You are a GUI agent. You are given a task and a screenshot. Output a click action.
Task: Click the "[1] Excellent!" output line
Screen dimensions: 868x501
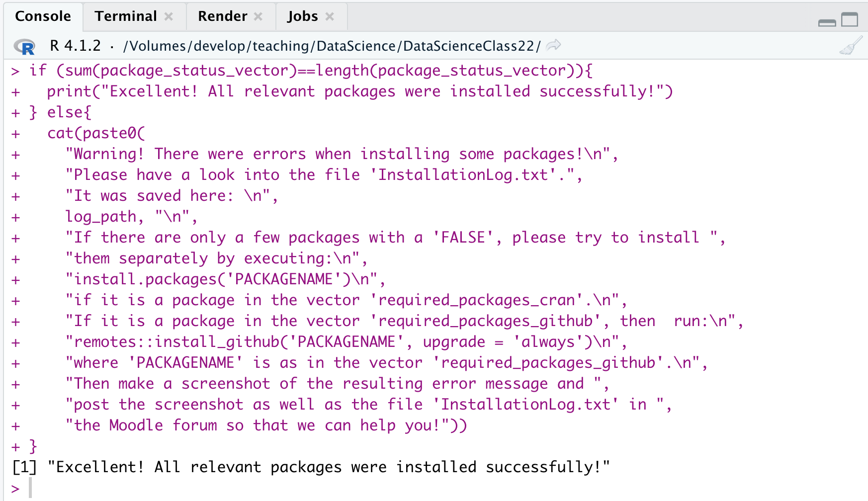(x=311, y=467)
